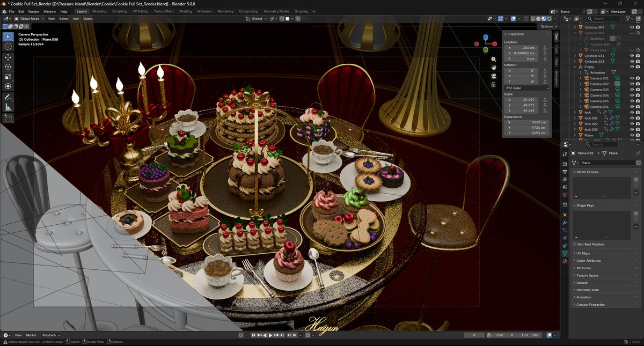This screenshot has height=346, width=644.
Task: Open the Modifiers wrench properties tab
Action: (x=565, y=223)
